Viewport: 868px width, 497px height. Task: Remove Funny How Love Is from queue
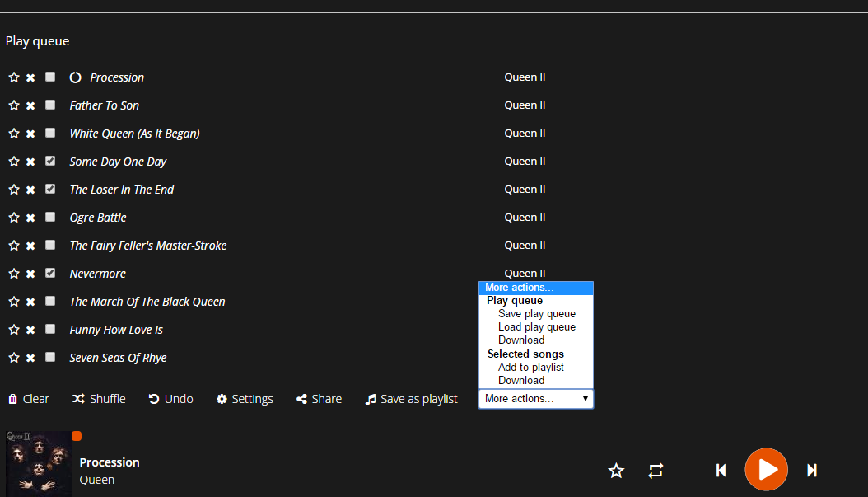[30, 330]
